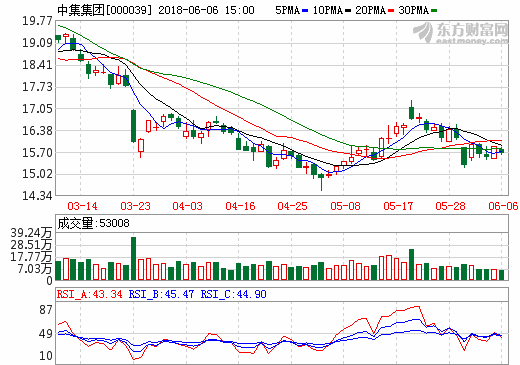Click the 15.70 price axis label
The width and height of the screenshot is (520, 365).
[37, 153]
